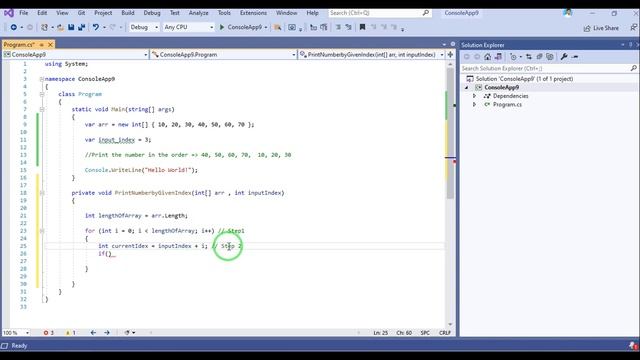Open the Debug configuration dropdown
640x360 pixels.
144,27
